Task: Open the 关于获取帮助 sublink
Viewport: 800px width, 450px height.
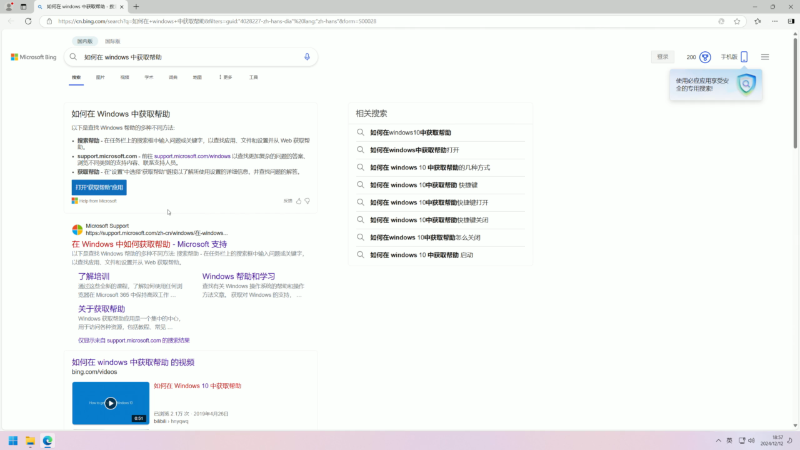Action: coord(101,309)
